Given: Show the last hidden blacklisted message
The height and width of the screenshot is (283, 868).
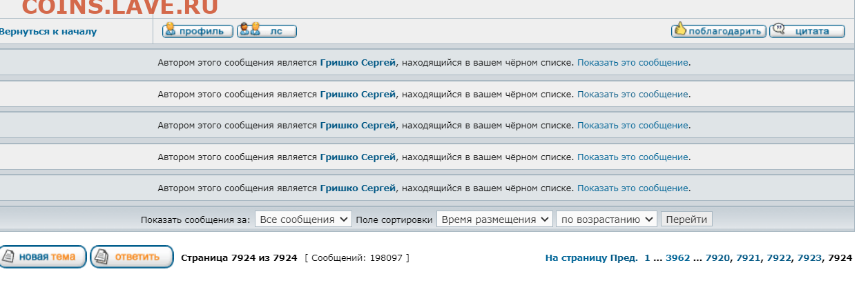Looking at the screenshot, I should click(x=633, y=188).
